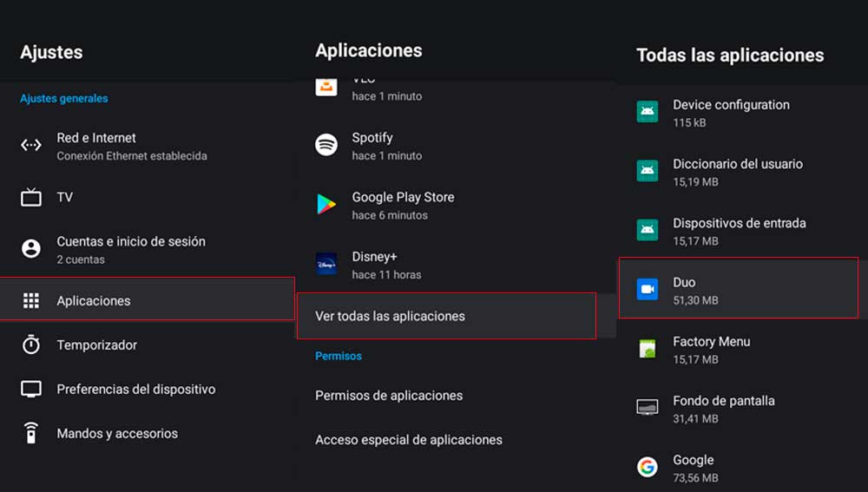Click the Disney+ app icon
The image size is (868, 492).
click(326, 264)
